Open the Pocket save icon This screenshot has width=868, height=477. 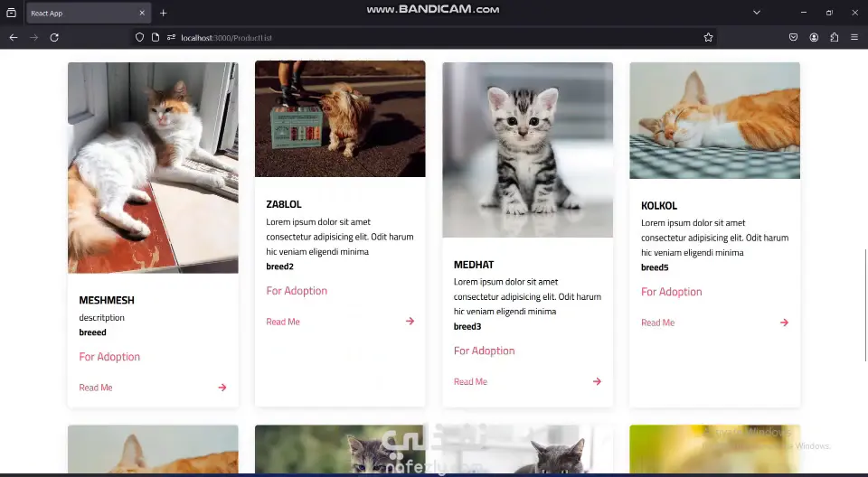[x=793, y=38]
